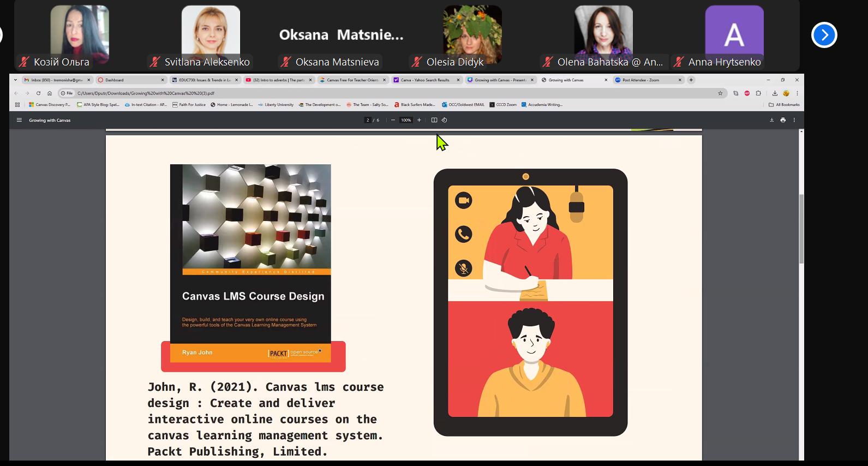
Task: Open The Team - Salty bookmark
Action: [x=367, y=105]
